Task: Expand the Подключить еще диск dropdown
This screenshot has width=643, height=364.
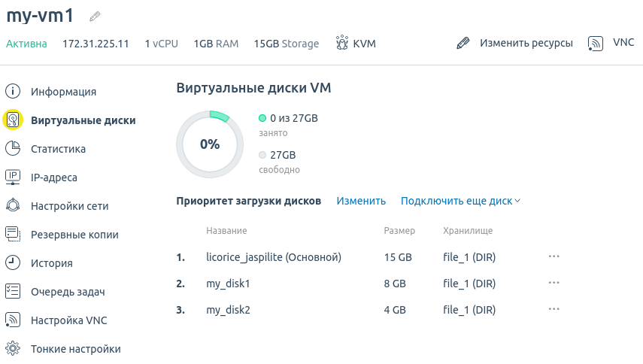Action: pos(460,201)
